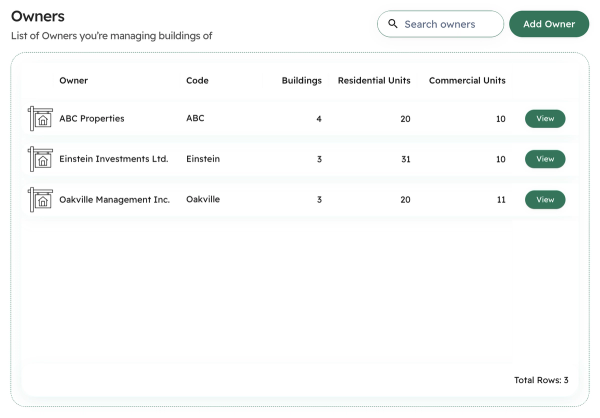
Task: Click the residential units value 31
Action: click(x=406, y=159)
